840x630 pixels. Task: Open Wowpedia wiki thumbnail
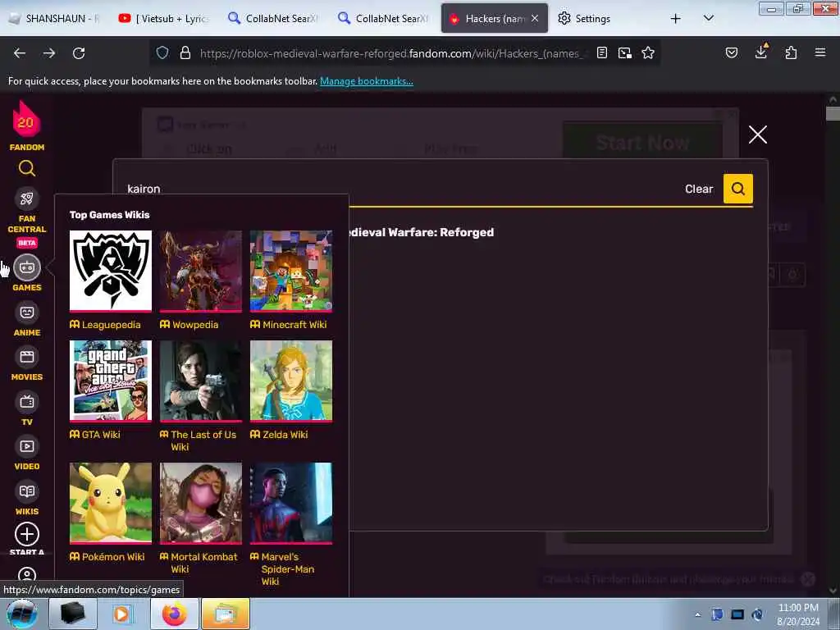coord(200,271)
